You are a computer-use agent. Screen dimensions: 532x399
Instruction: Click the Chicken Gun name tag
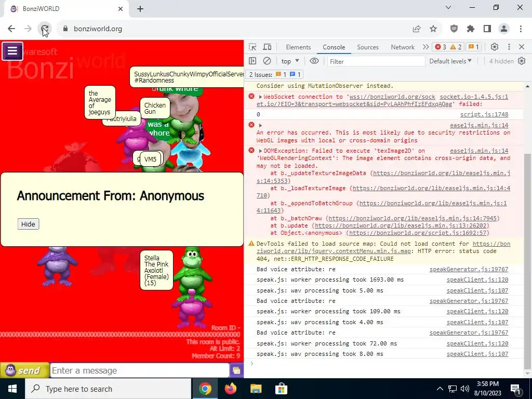point(155,108)
